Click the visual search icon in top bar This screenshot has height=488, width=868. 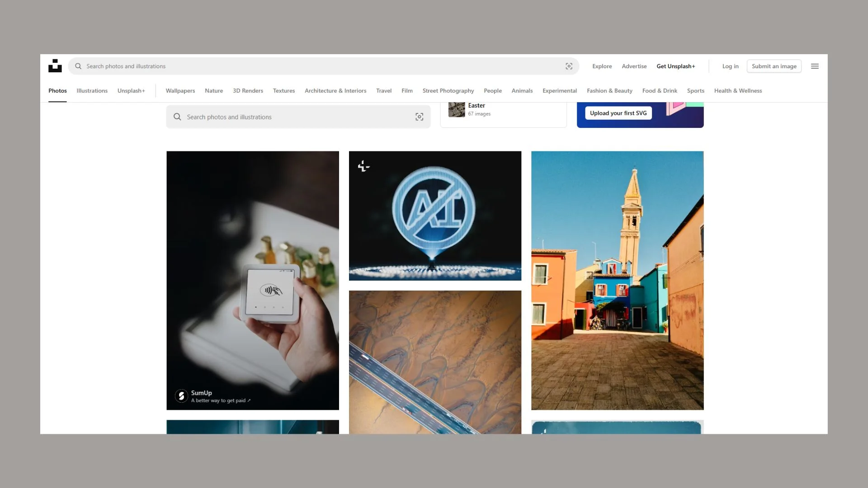569,66
